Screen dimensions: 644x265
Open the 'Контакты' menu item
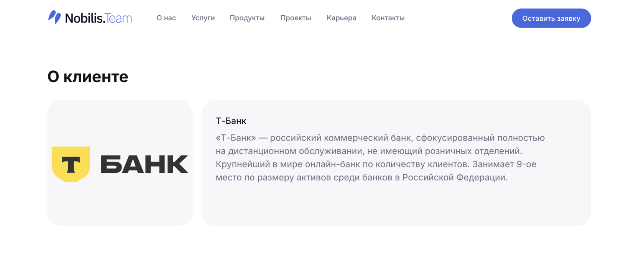388,18
